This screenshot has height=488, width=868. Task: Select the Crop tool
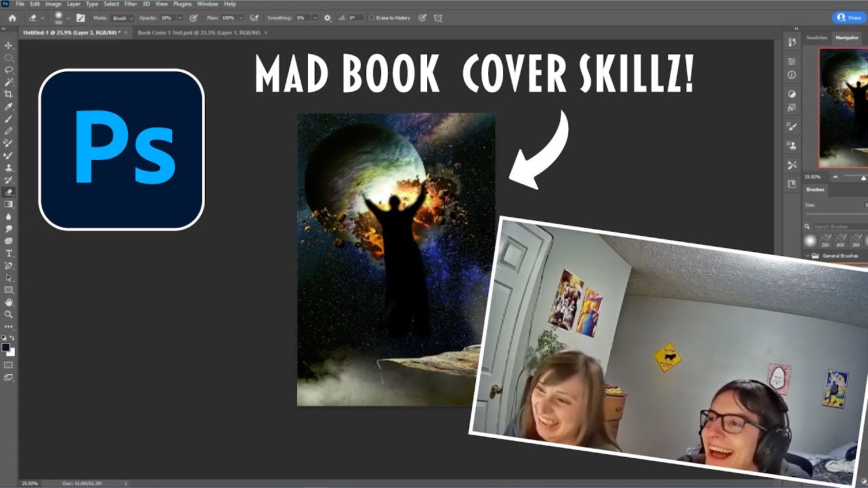(9, 94)
